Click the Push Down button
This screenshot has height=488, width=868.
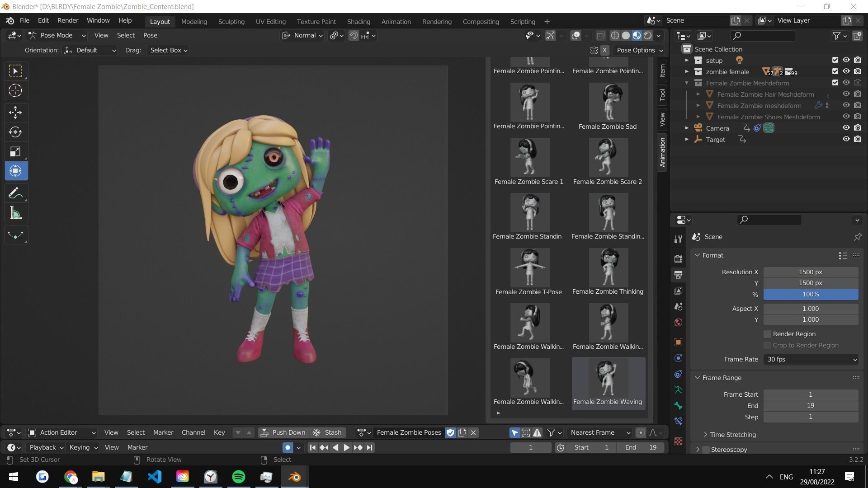[x=283, y=432]
